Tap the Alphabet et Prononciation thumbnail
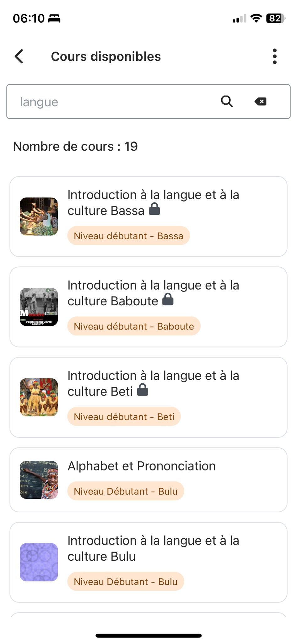This screenshot has width=297, height=644. tap(39, 480)
